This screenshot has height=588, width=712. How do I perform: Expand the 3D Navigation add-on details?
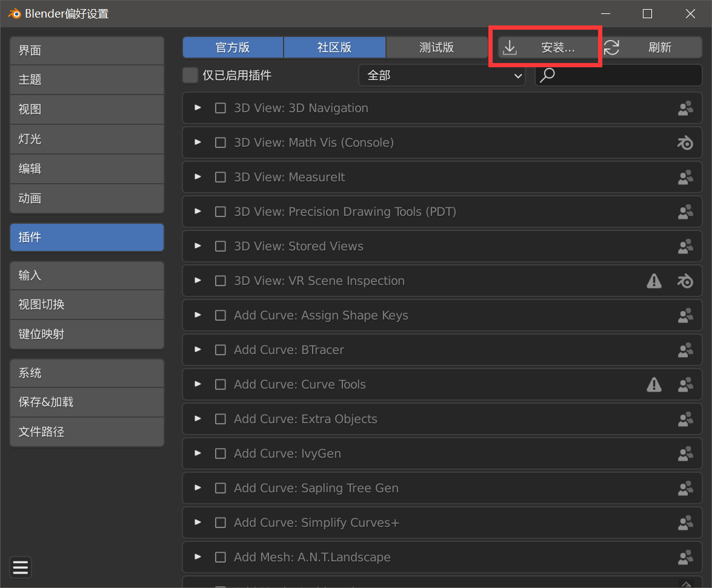(198, 108)
